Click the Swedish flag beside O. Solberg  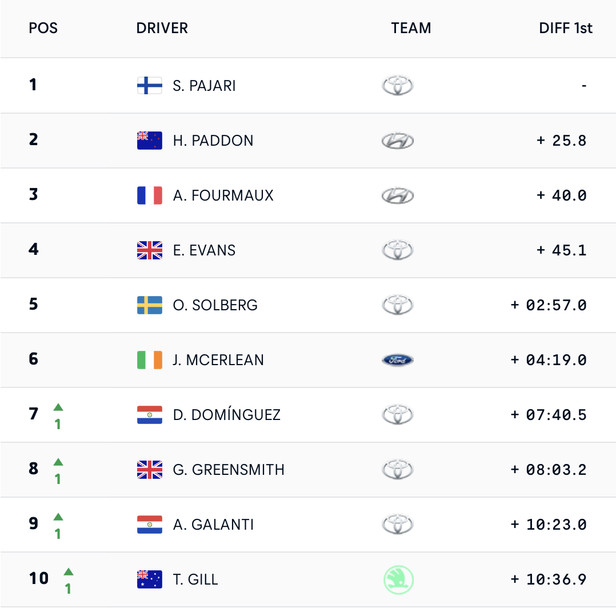[x=149, y=305]
